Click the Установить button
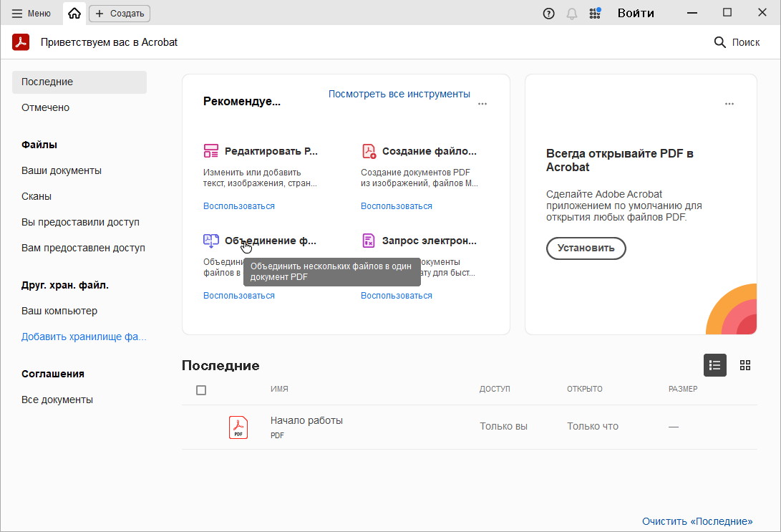The image size is (781, 532). click(586, 248)
